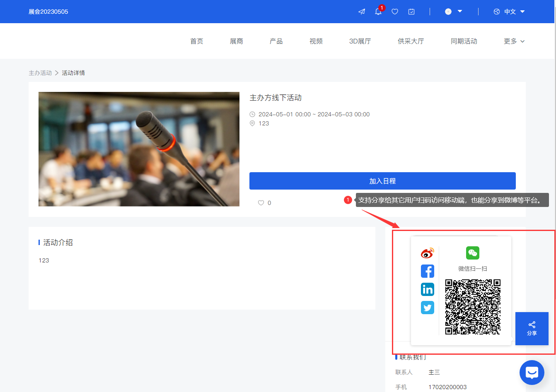Open the 中文 language selector
The width and height of the screenshot is (556, 392).
(x=509, y=12)
